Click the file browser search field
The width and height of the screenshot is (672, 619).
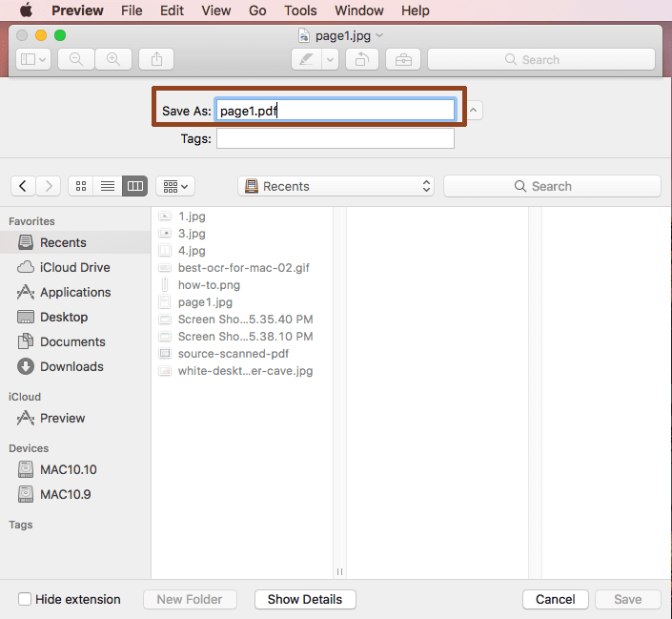(x=552, y=186)
